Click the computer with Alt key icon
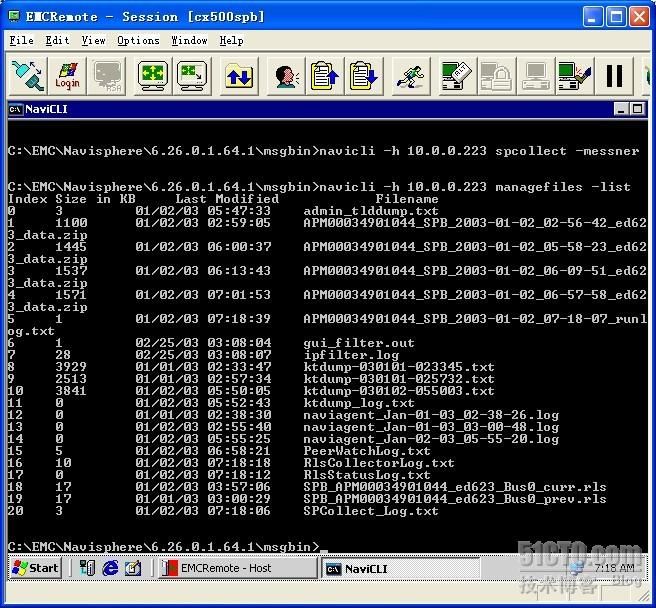The image size is (656, 608). click(x=456, y=76)
